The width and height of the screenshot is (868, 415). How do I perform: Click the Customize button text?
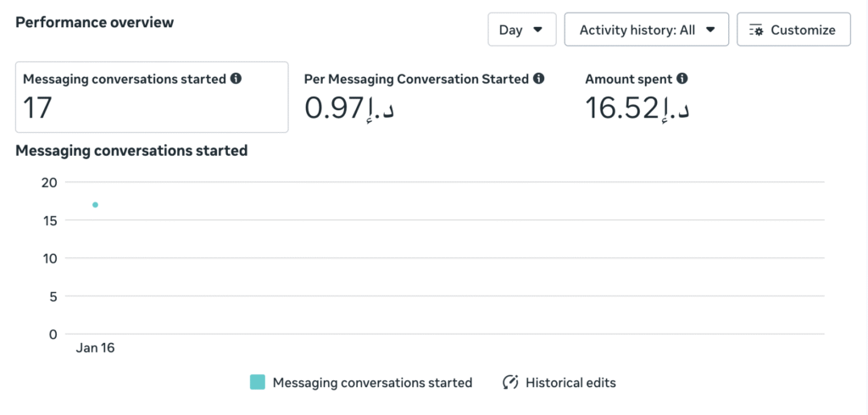(x=803, y=30)
